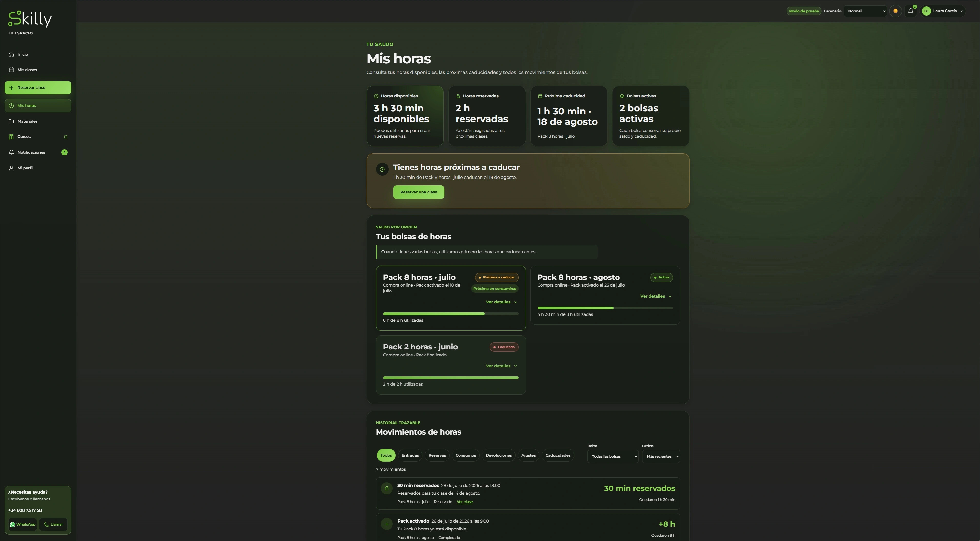Open the Orden 'Más recientes' dropdown

(661, 457)
